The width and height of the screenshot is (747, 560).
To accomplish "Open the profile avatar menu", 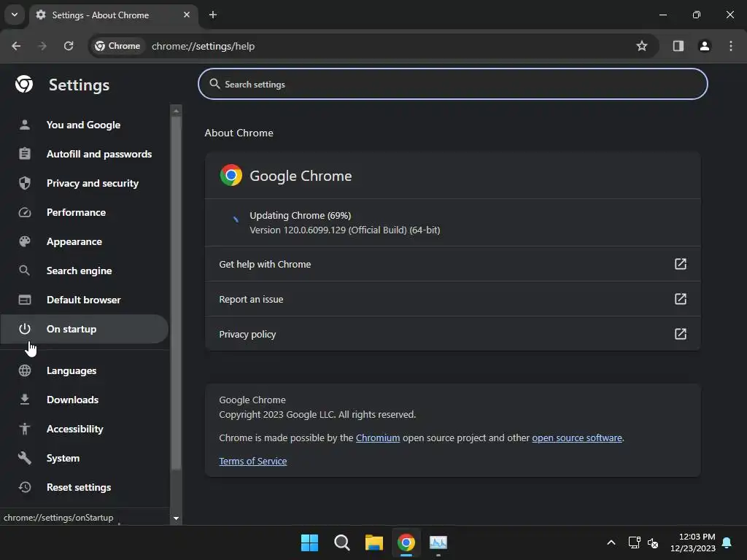I will [705, 46].
